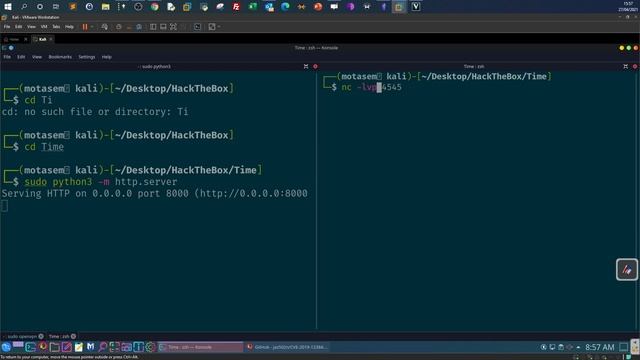
Task: Show the VMware library sidebar
Action: click(x=153, y=27)
